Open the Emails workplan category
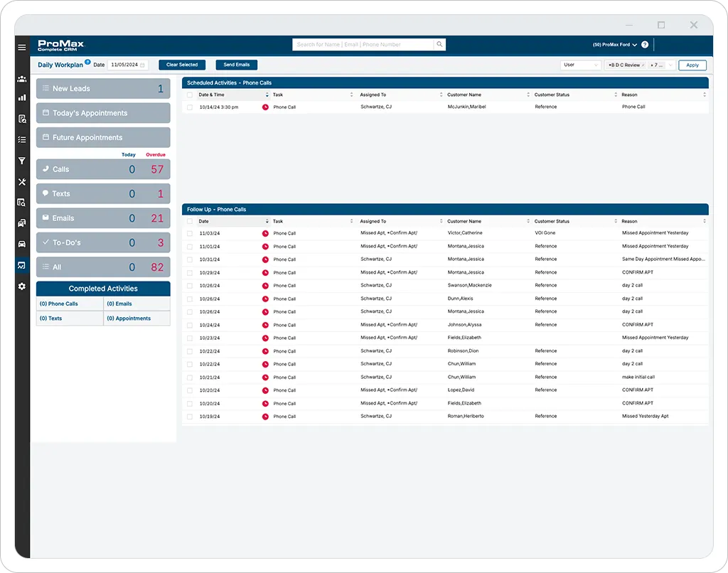The width and height of the screenshot is (728, 573). coord(103,218)
